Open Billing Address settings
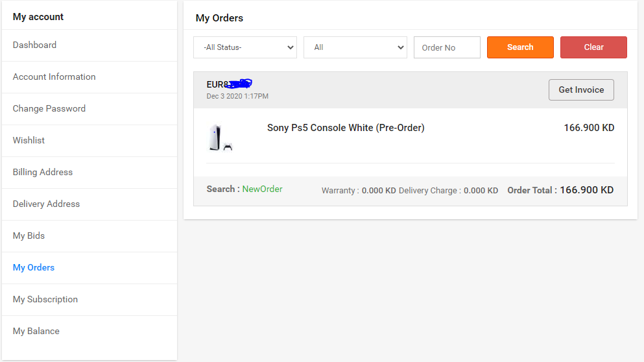644x362 pixels. pyautogui.click(x=43, y=172)
